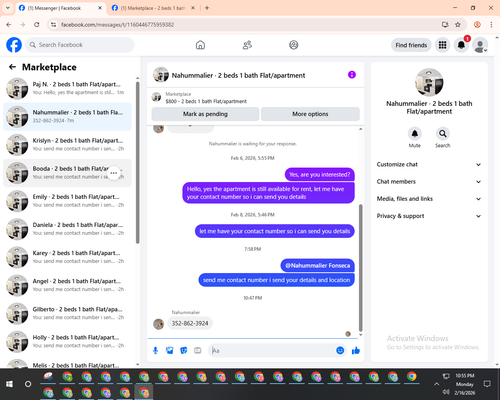Open the profile circle icon in top navigation
This screenshot has width=500, height=400.
pos(294,45)
